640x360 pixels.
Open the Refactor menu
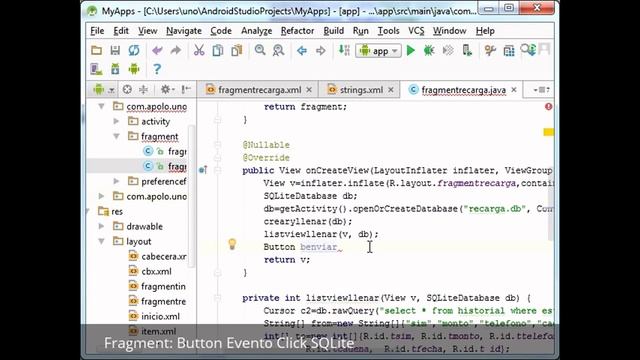tap(297, 31)
